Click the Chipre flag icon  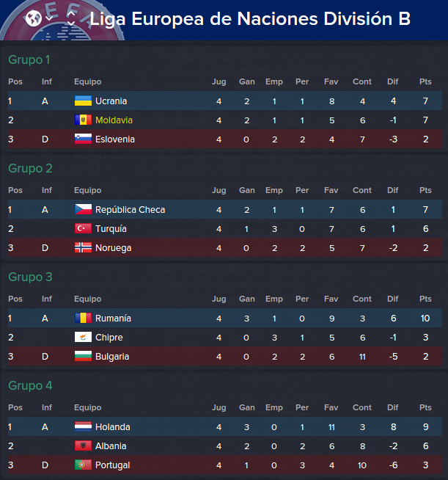[83, 338]
